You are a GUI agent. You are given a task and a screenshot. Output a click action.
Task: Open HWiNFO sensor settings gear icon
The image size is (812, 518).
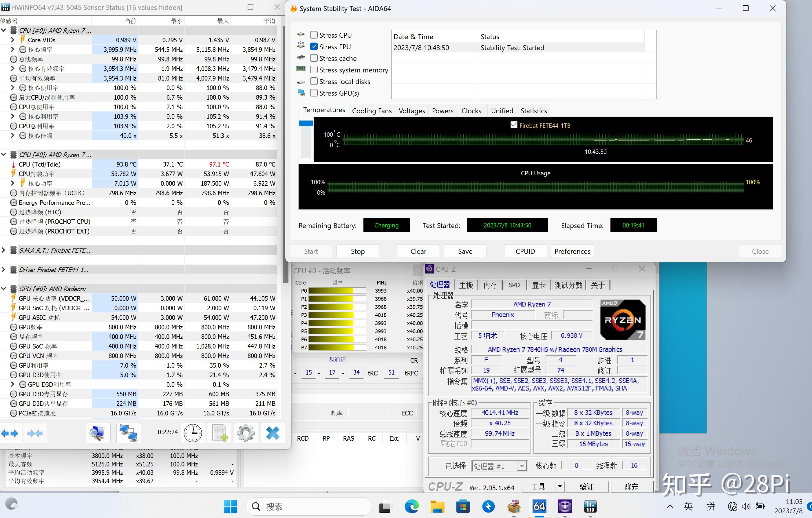pos(246,433)
